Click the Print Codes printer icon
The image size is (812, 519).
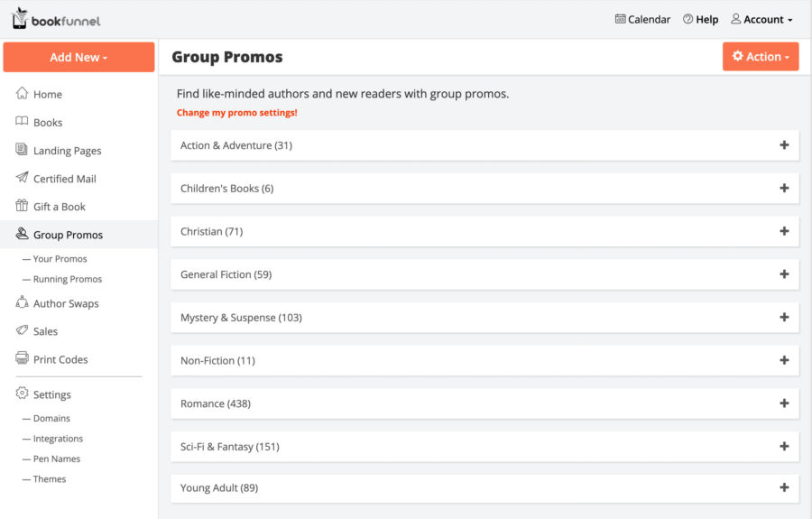coord(22,358)
